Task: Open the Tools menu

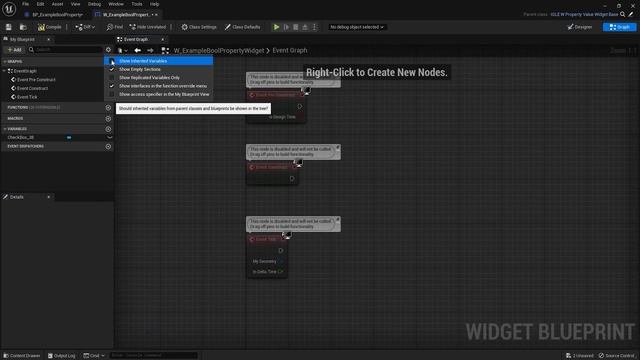Action: click(137, 4)
